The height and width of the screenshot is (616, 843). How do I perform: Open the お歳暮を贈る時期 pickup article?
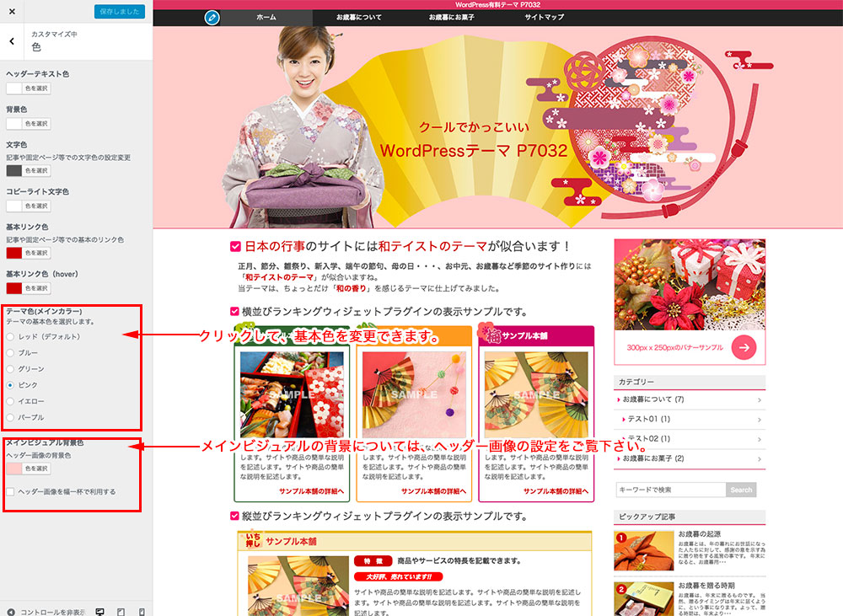pos(706,586)
